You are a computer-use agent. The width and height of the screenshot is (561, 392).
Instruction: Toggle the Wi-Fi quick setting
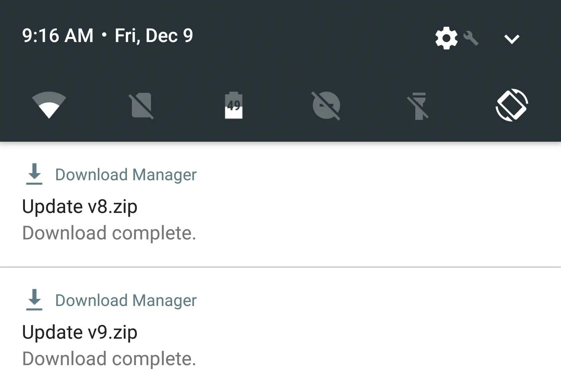49,105
